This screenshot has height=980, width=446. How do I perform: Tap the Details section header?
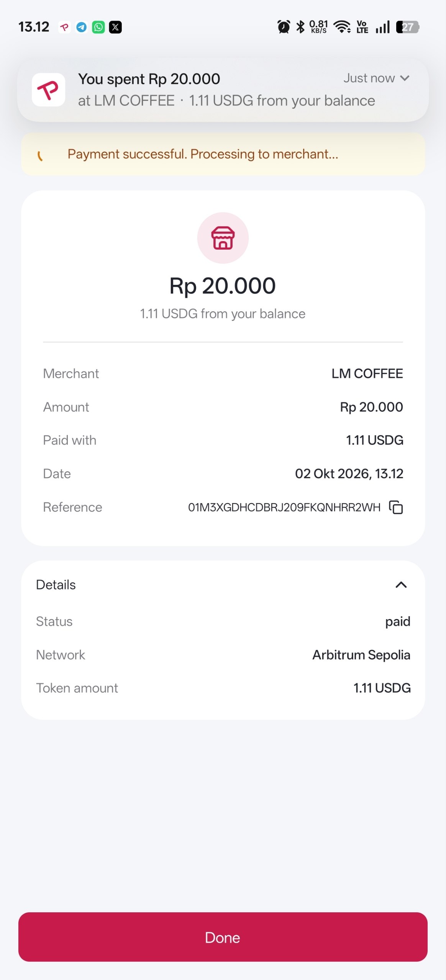pyautogui.click(x=223, y=585)
